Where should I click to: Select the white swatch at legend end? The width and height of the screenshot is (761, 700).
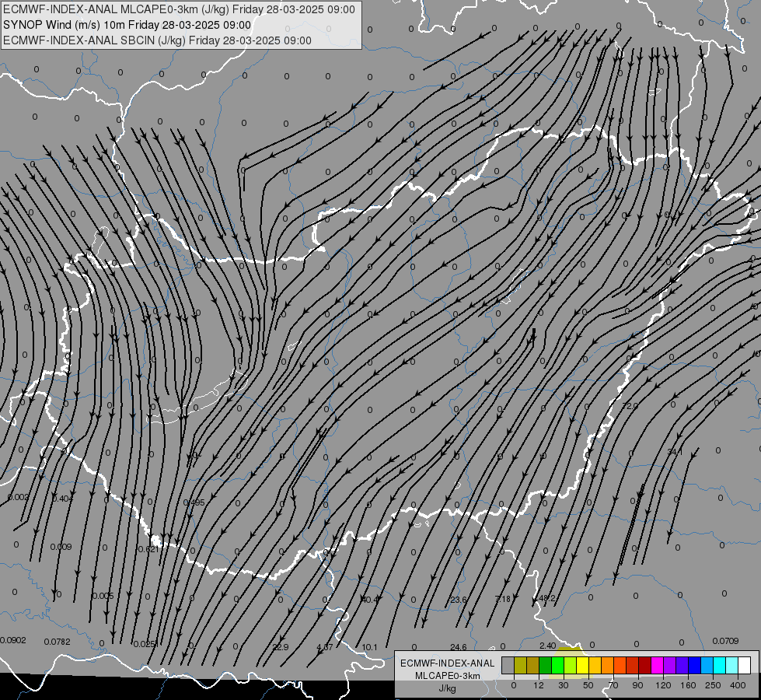coord(744,665)
